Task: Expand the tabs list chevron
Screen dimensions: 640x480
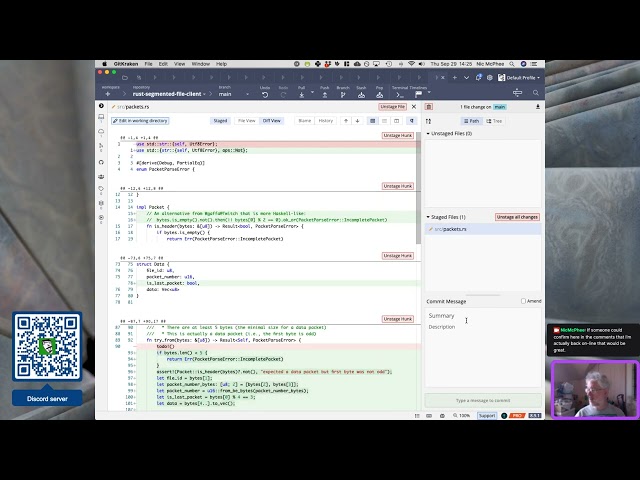Action: coord(466,78)
